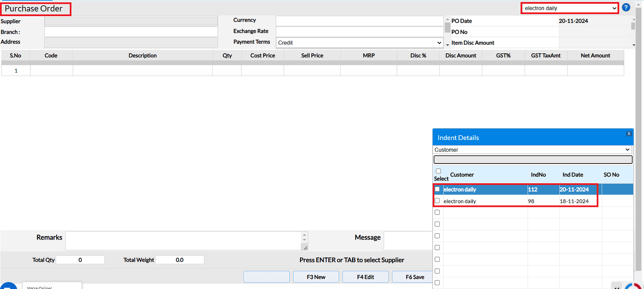Select the highlighted electron daily indent row
Screen dimensions: 644x289
[533, 190]
